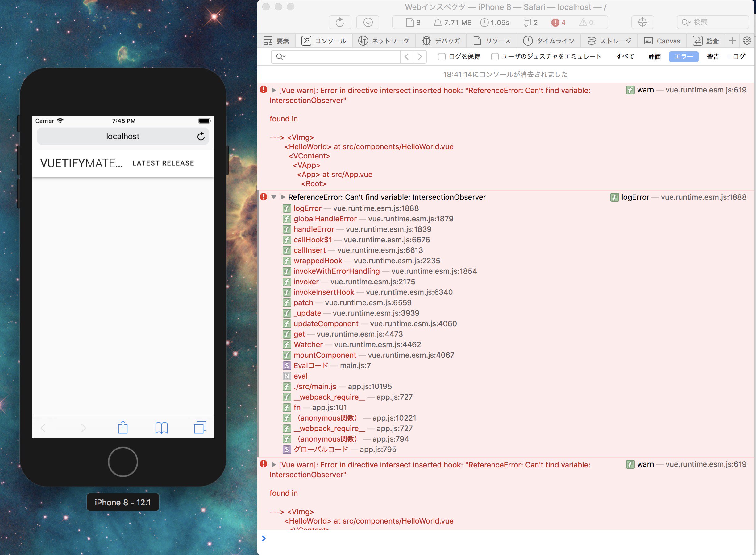Tap Safari reload arrow in simulator address bar
Viewport: 756px width, 555px height.
tap(201, 136)
